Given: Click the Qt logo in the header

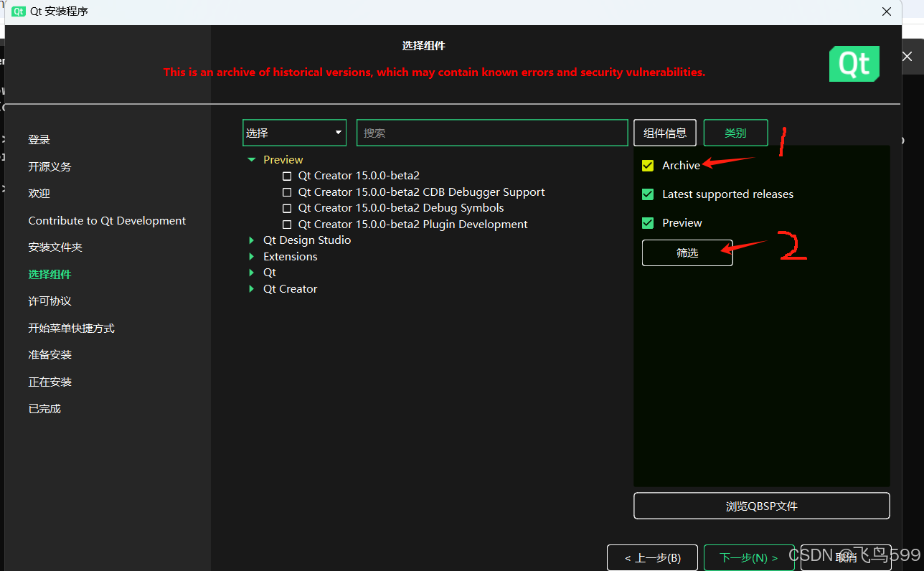Looking at the screenshot, I should 854,64.
